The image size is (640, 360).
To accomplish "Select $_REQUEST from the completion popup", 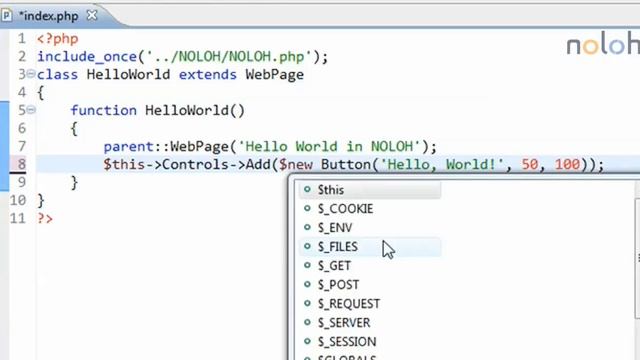I will (x=370, y=304).
